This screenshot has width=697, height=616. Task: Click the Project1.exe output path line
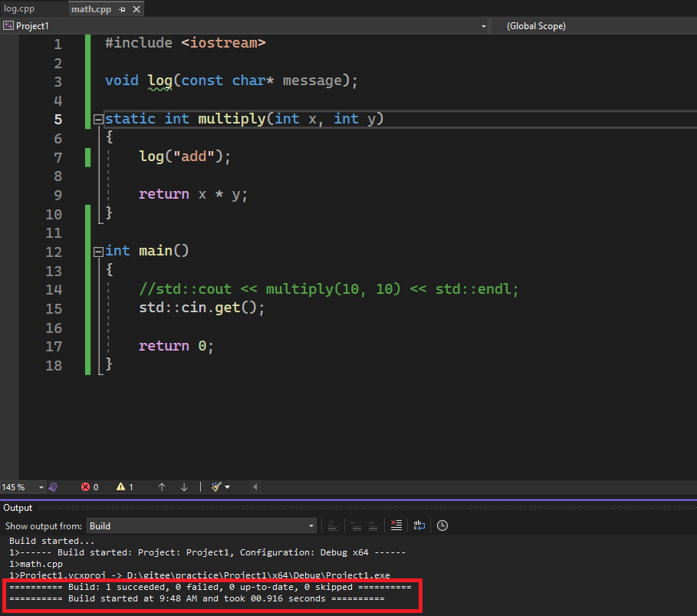(x=199, y=575)
